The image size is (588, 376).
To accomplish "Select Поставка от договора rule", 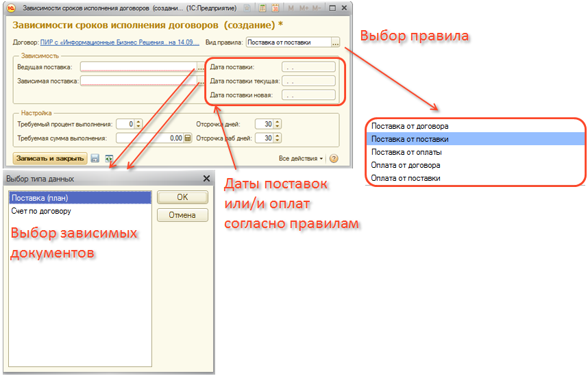I will tap(410, 126).
